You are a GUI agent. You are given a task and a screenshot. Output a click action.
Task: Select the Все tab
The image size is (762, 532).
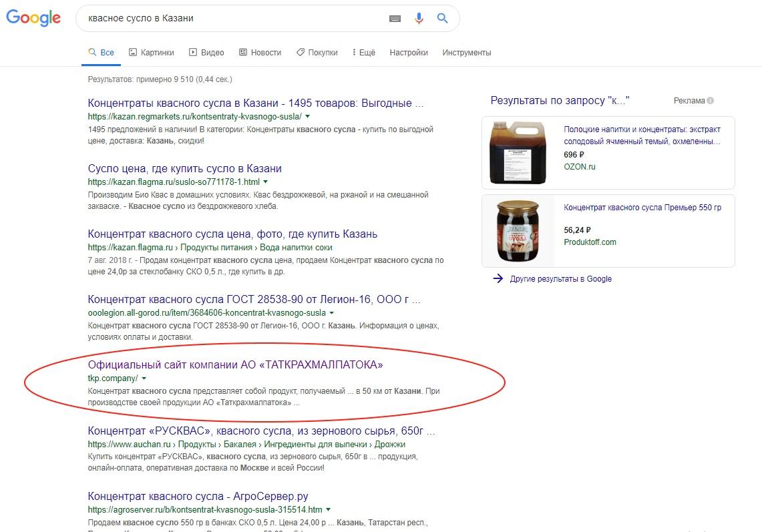coord(101,53)
